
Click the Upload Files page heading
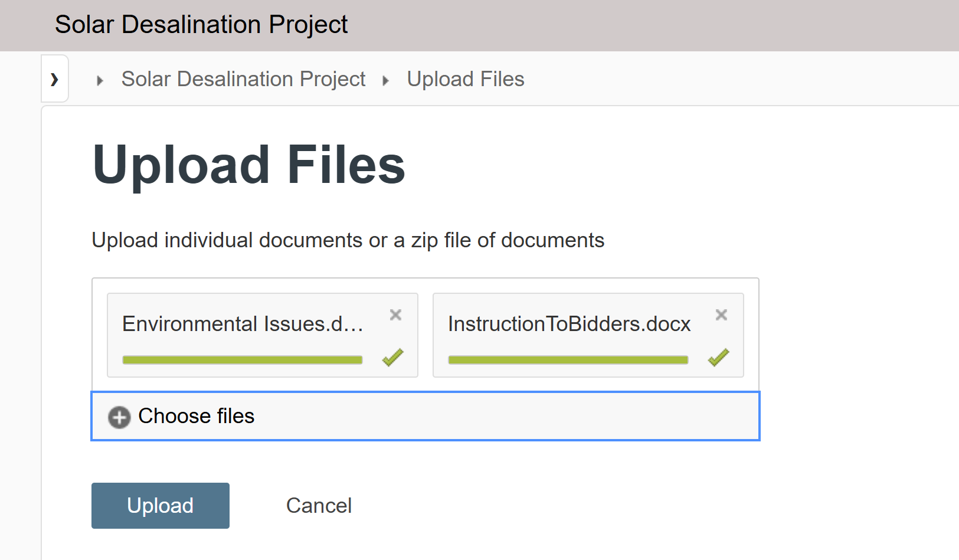pyautogui.click(x=249, y=165)
